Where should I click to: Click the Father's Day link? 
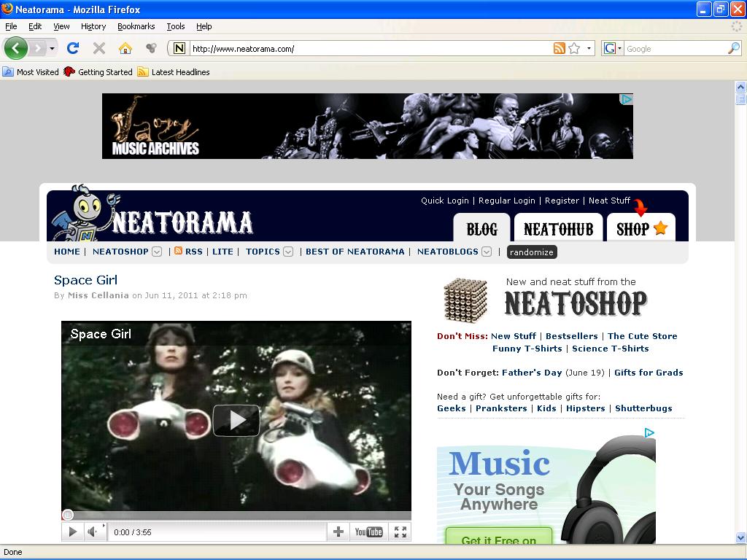[532, 373]
